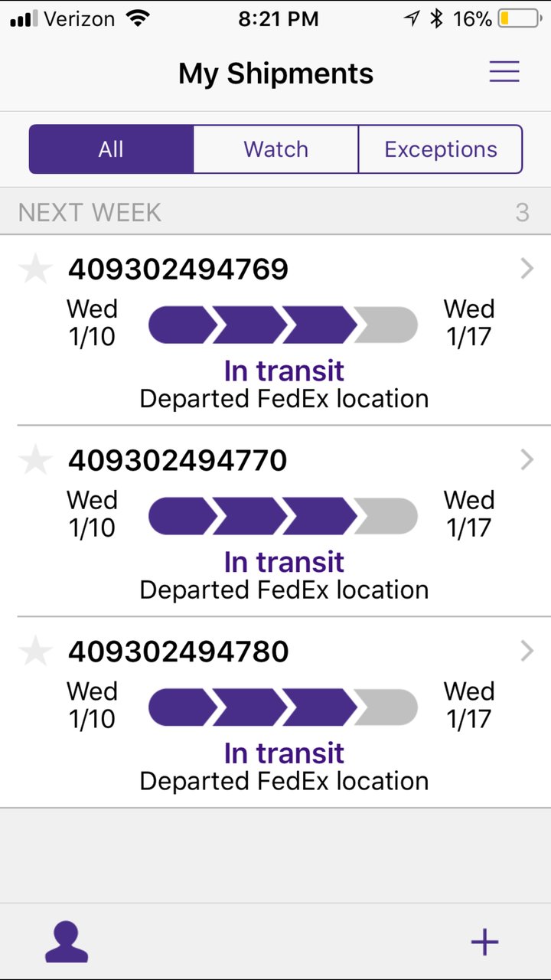Star shipment 409302494769 for watch list
Screen dimensions: 551x980
point(35,269)
